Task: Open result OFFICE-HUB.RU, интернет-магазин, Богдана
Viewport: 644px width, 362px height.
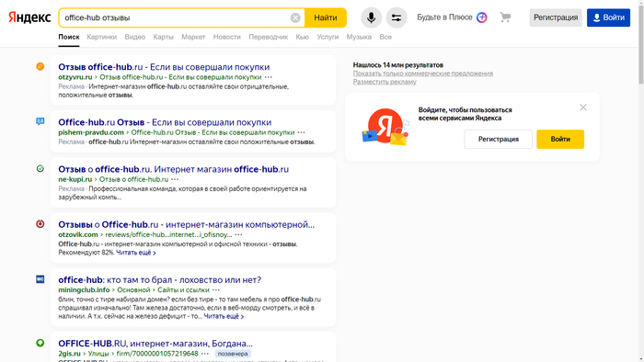Action: coord(155,344)
